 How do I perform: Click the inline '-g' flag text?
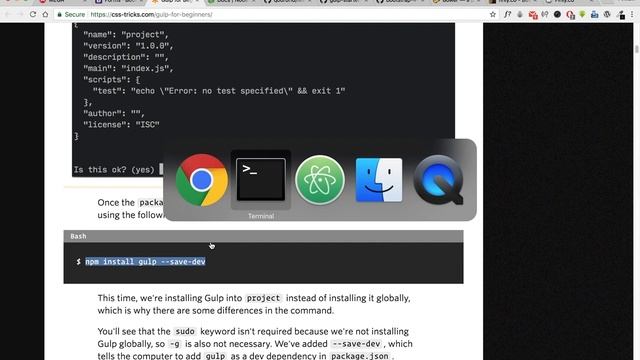[174, 344]
